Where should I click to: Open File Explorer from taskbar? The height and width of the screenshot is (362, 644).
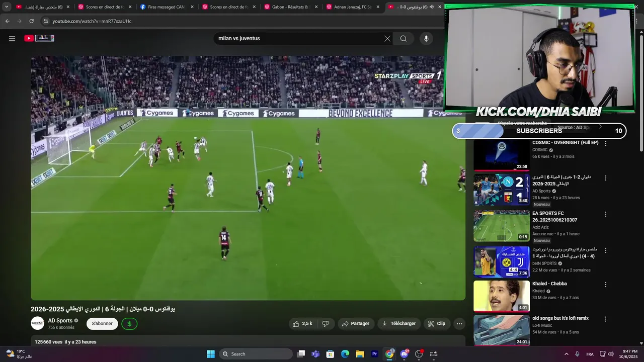(x=360, y=354)
